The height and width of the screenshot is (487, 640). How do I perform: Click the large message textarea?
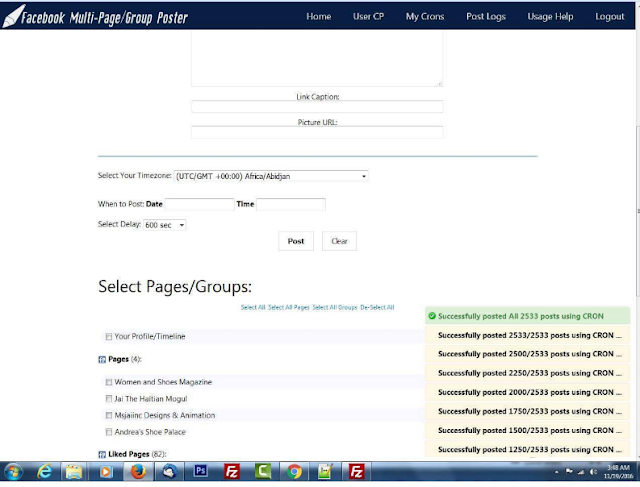pyautogui.click(x=317, y=59)
